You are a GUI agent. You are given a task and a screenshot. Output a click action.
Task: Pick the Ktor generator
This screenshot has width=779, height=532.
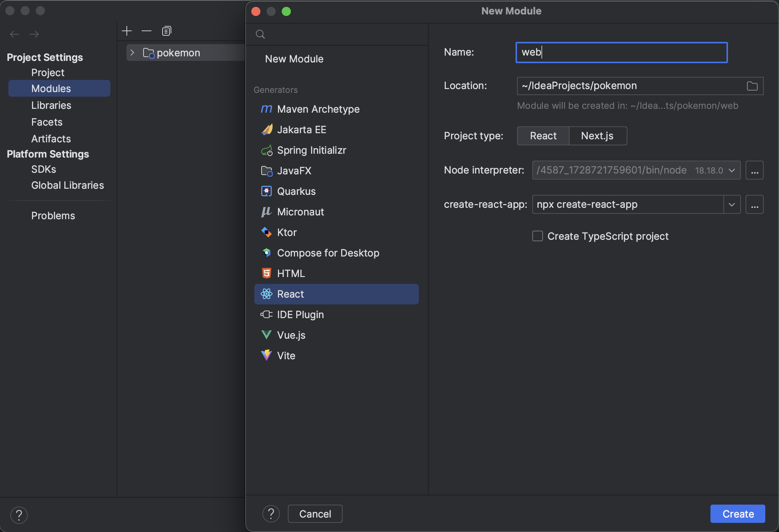[x=286, y=233]
